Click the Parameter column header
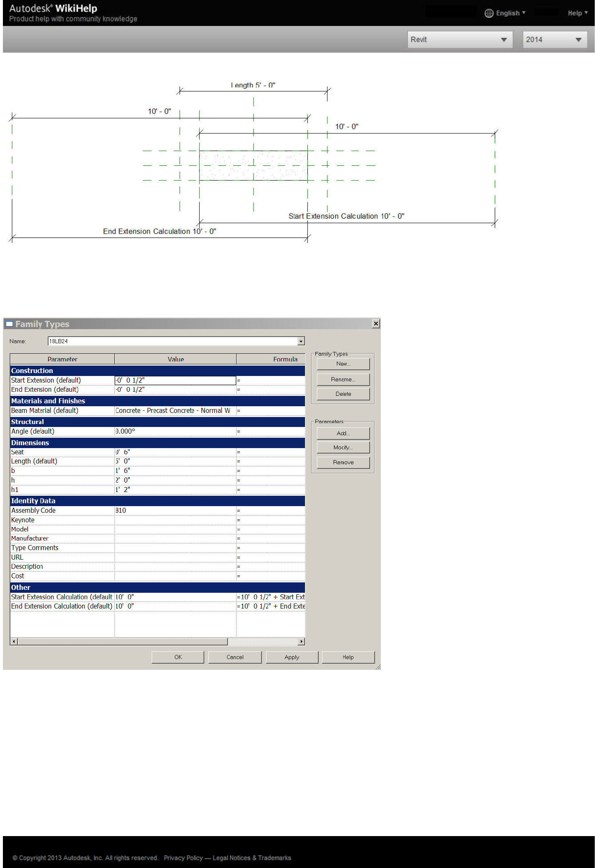595x868 pixels. [x=62, y=359]
